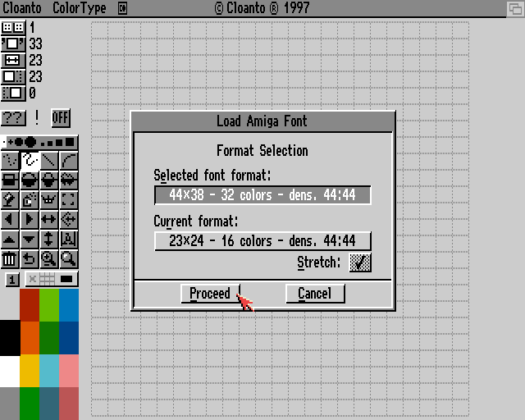Click the vertical double-arrow tool
Image resolution: width=525 pixels, height=420 pixels.
49,240
